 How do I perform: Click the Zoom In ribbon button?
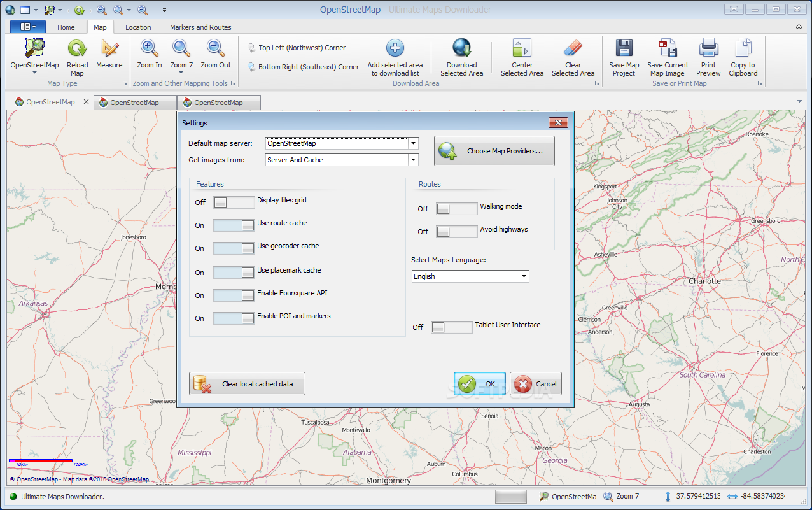click(x=150, y=54)
